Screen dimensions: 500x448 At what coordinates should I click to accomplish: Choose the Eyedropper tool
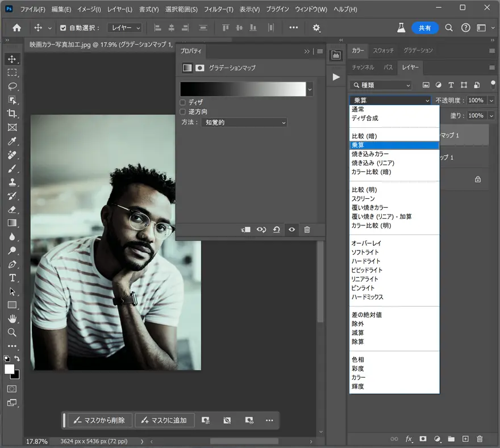point(12,141)
